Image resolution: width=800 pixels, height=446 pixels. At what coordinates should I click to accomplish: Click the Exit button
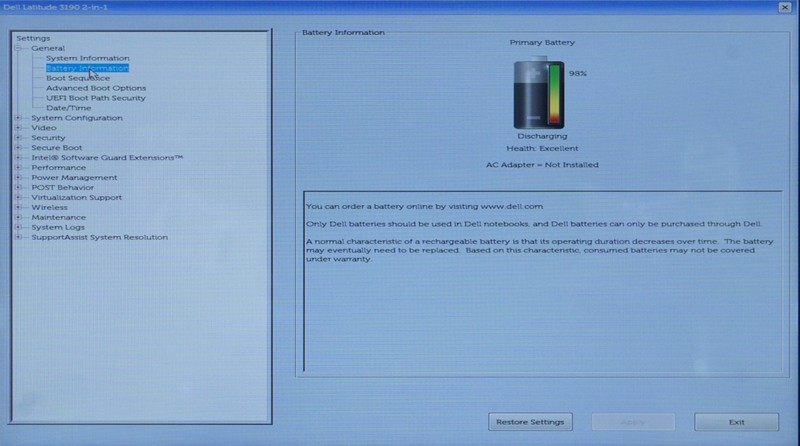pos(736,422)
